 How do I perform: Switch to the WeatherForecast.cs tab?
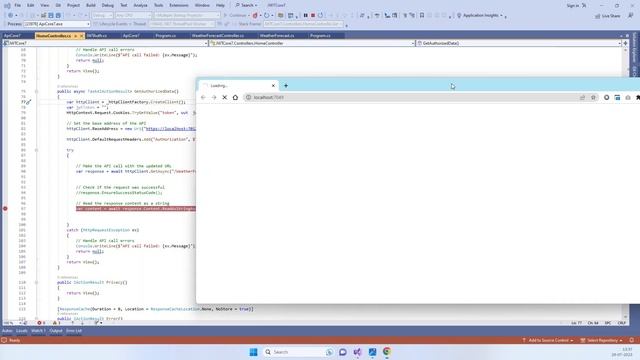tap(277, 36)
